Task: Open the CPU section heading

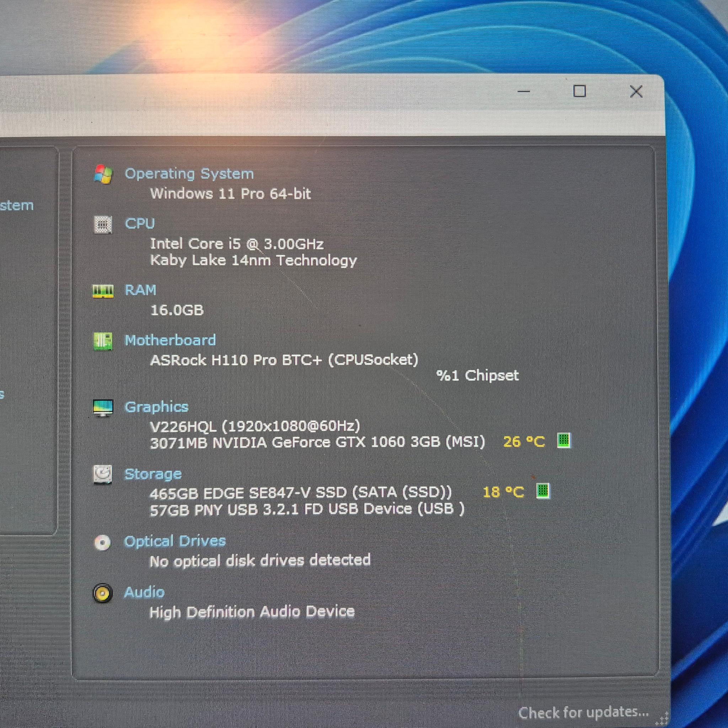Action: [x=140, y=224]
